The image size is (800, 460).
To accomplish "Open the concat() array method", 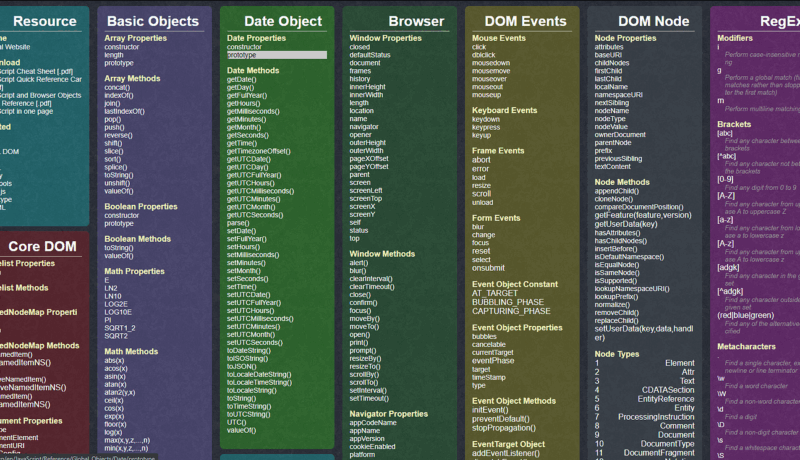I will pyautogui.click(x=117, y=87).
